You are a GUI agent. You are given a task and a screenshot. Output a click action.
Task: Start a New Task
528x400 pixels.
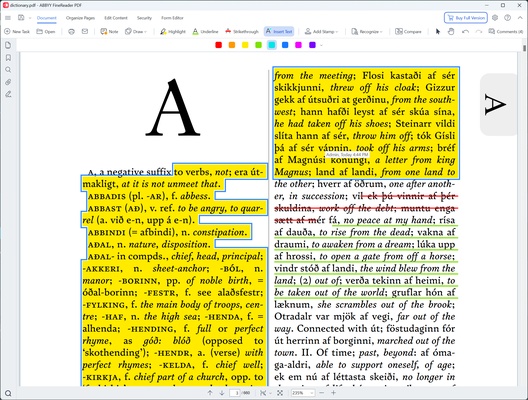click(x=17, y=31)
